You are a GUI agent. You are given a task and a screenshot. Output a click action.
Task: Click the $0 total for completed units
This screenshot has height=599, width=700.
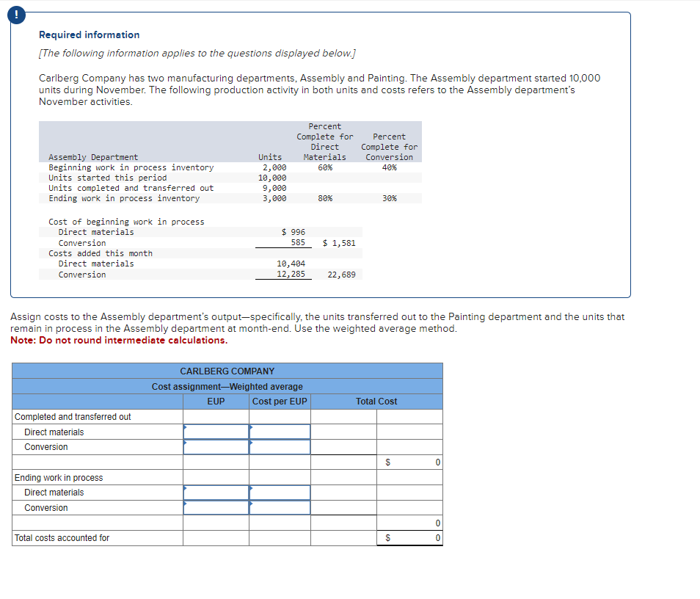(x=409, y=462)
